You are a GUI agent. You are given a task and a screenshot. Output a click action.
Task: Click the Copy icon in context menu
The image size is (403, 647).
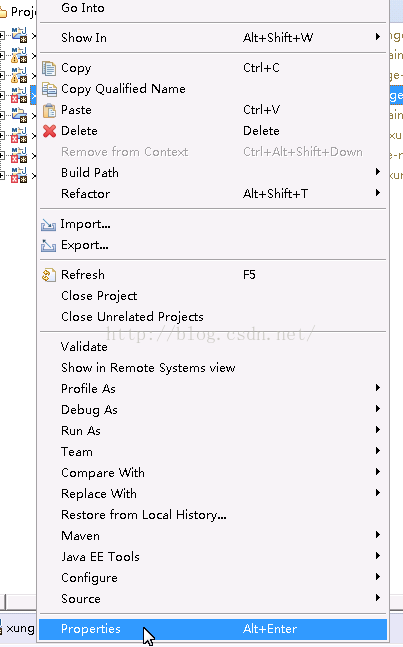point(49,68)
